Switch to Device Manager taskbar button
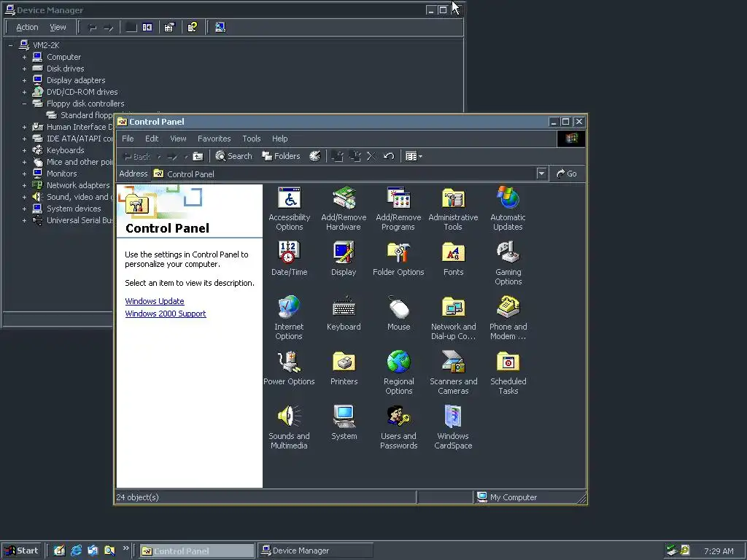The height and width of the screenshot is (560, 747). (315, 551)
